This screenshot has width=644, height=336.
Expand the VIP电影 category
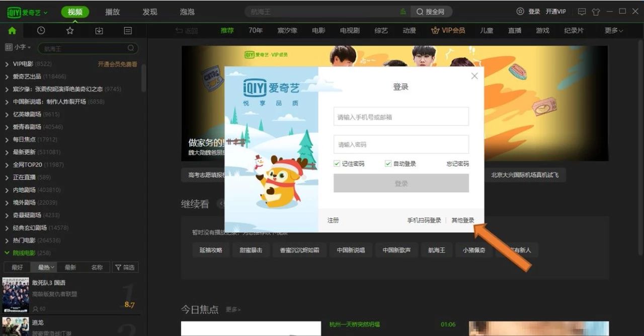pyautogui.click(x=7, y=64)
